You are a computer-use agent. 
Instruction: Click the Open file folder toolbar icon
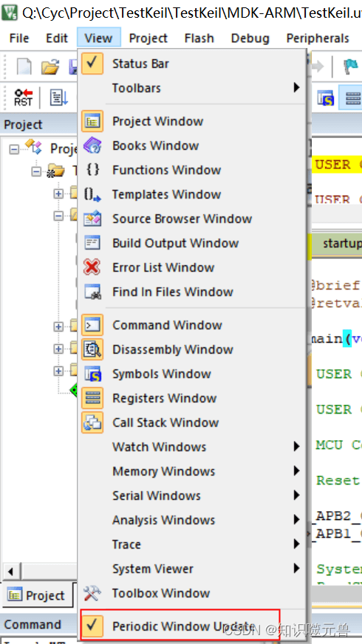tap(50, 66)
